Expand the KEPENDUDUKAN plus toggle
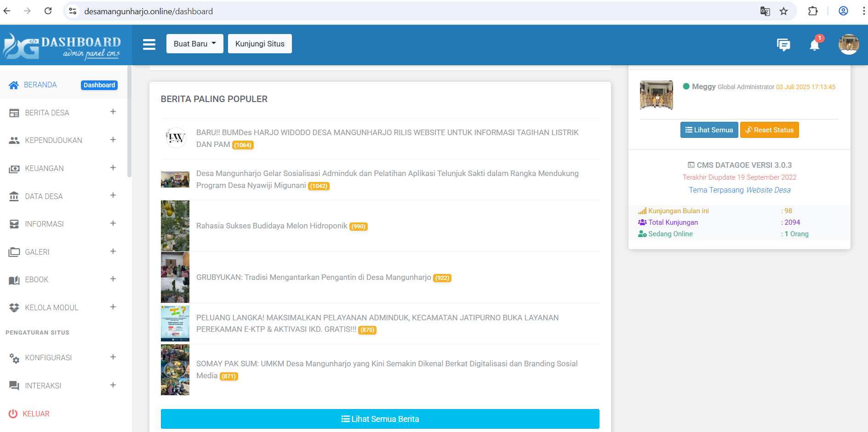Viewport: 868px width, 432px height. pos(113,140)
